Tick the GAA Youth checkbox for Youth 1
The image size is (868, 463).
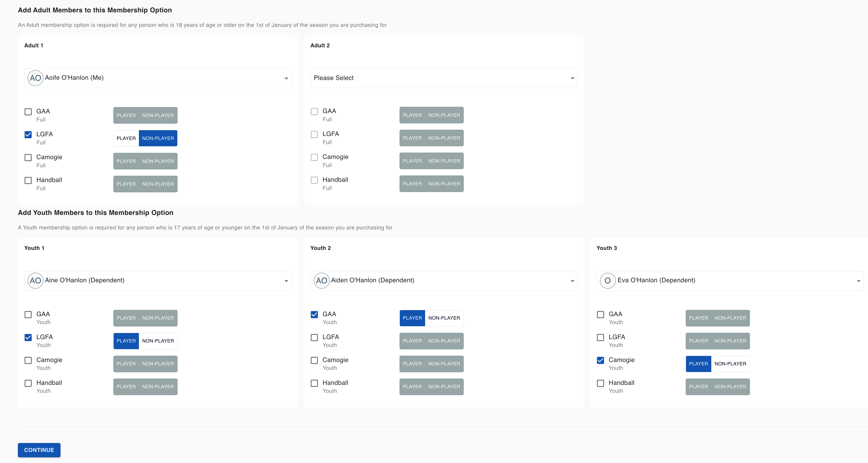(x=28, y=315)
